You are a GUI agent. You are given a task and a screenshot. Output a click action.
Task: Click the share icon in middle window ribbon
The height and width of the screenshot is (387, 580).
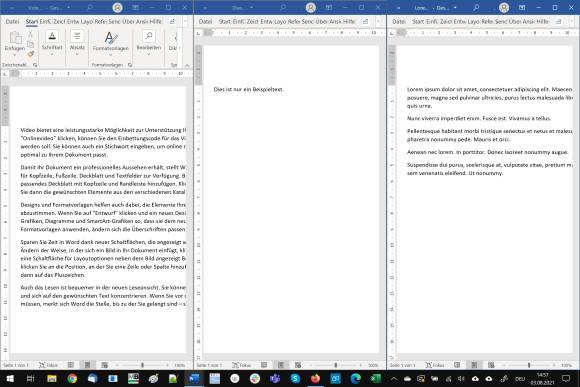(365, 21)
